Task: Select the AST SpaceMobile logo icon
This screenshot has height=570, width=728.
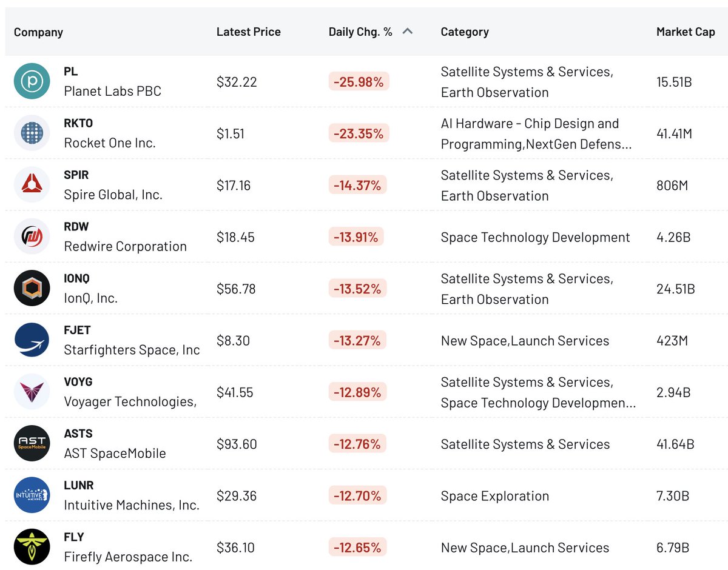Action: tap(32, 444)
